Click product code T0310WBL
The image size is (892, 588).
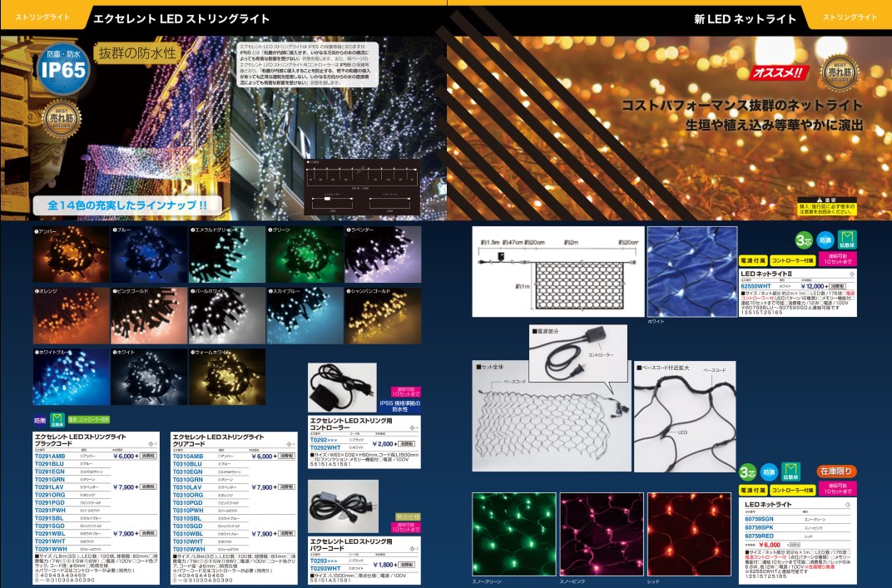(188, 534)
